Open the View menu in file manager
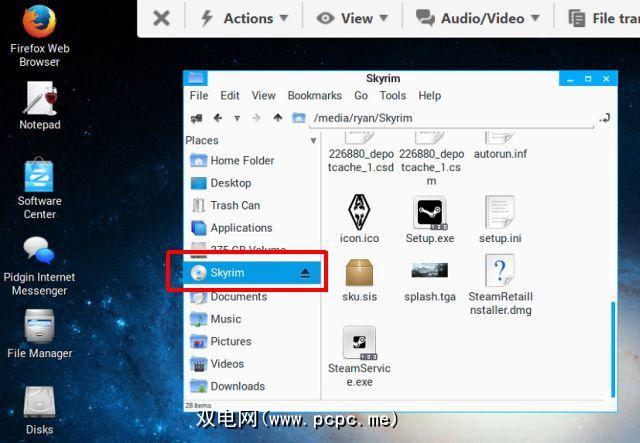 [x=263, y=96]
